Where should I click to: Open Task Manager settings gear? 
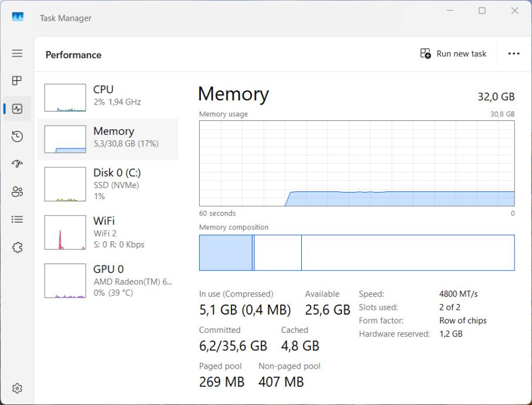coord(17,388)
